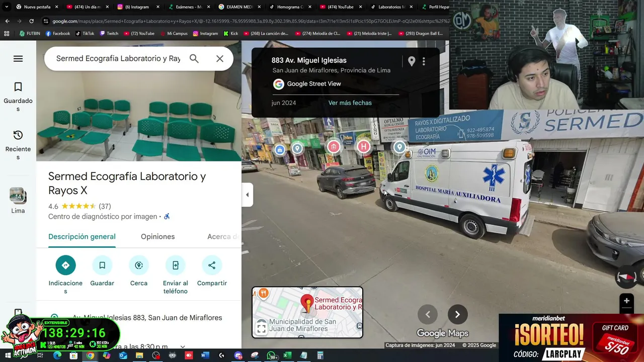Select the Descripción general tab
The width and height of the screenshot is (644, 362).
(x=82, y=236)
